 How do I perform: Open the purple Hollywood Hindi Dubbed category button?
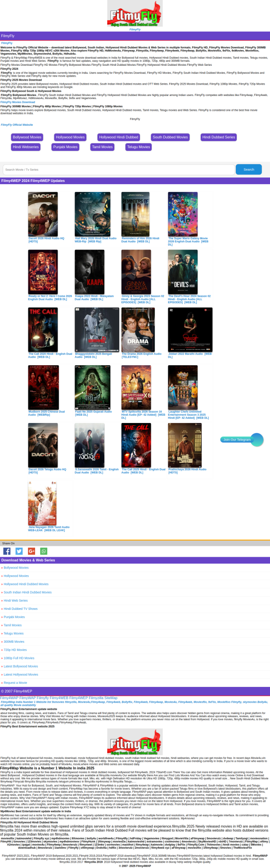[119, 137]
